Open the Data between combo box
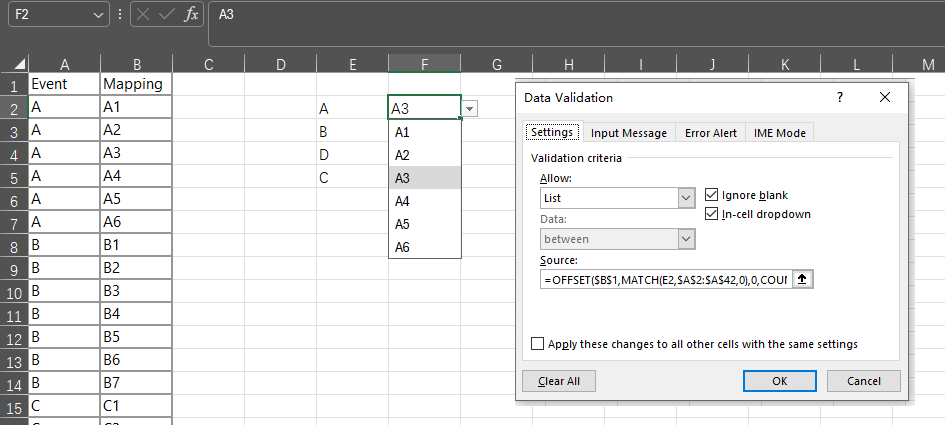This screenshot has width=945, height=425. pos(618,239)
